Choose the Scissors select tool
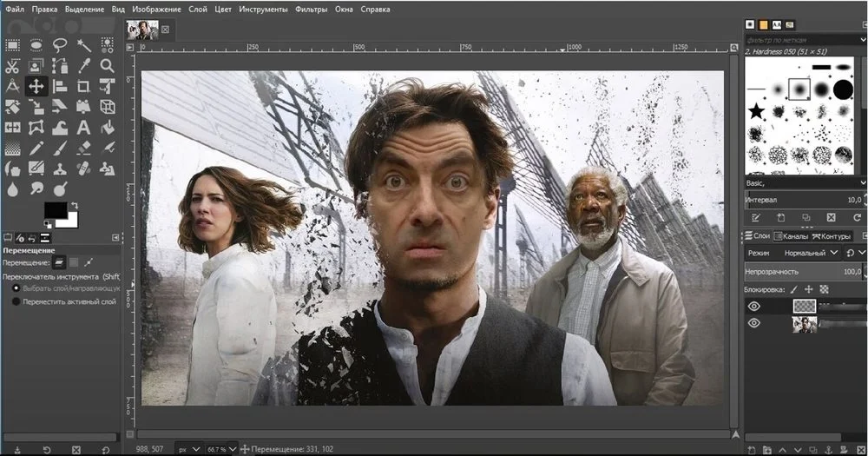Viewport: 868px width, 456px height. coord(12,65)
